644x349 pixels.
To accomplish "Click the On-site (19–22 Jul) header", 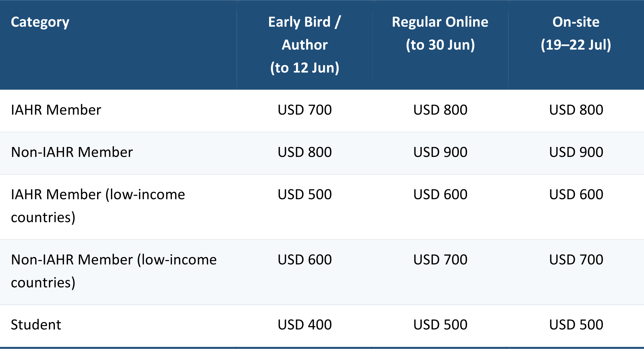I will [576, 33].
